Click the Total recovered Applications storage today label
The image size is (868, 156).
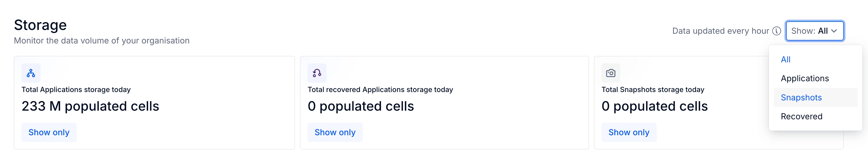(380, 90)
